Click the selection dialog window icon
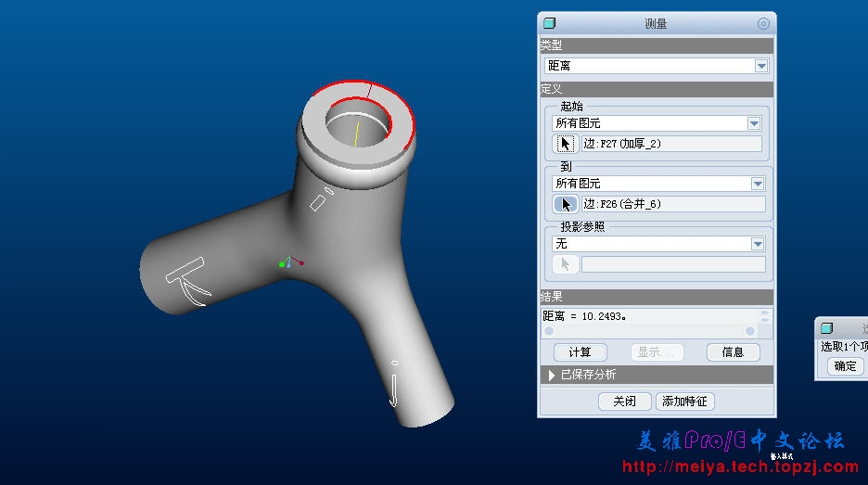 point(826,328)
